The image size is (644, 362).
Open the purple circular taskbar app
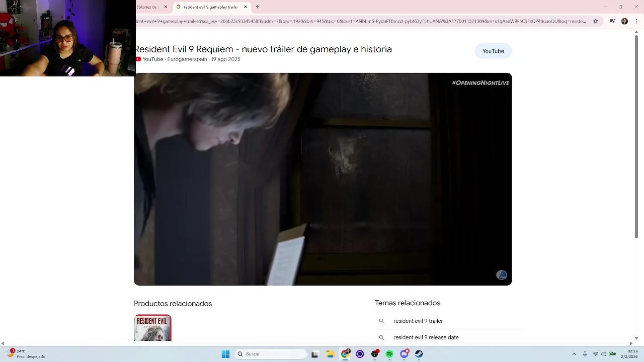point(360,354)
